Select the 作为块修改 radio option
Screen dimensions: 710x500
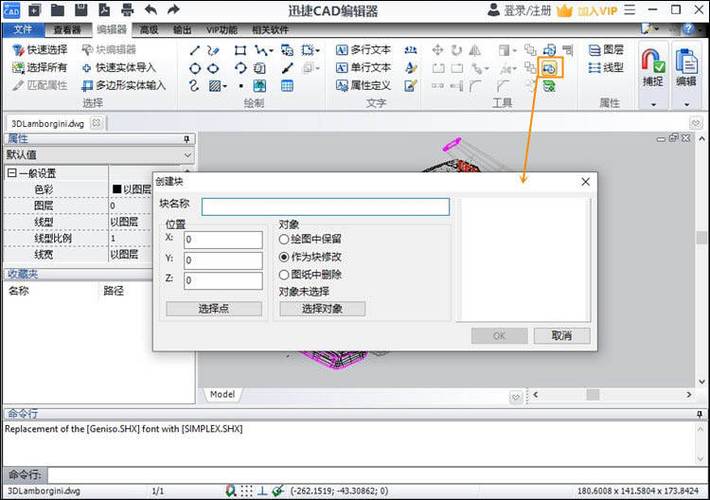pyautogui.click(x=284, y=257)
